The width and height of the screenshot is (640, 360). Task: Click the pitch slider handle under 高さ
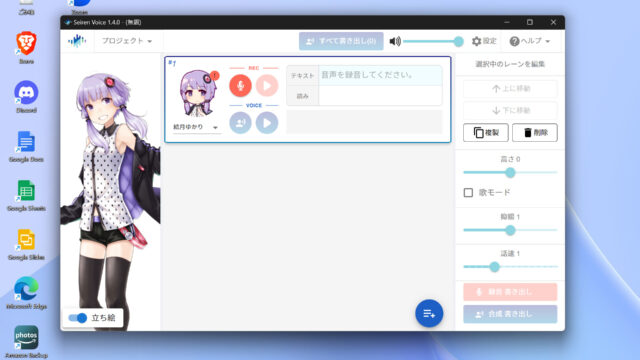click(x=510, y=173)
